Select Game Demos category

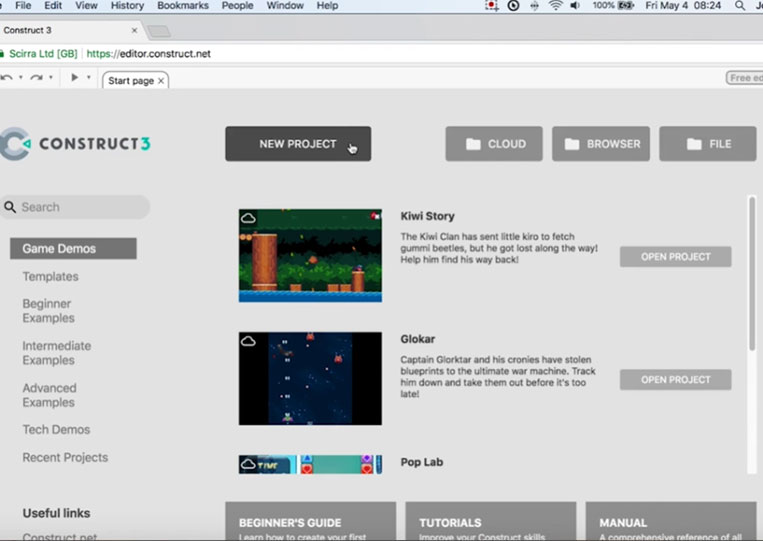(x=73, y=249)
